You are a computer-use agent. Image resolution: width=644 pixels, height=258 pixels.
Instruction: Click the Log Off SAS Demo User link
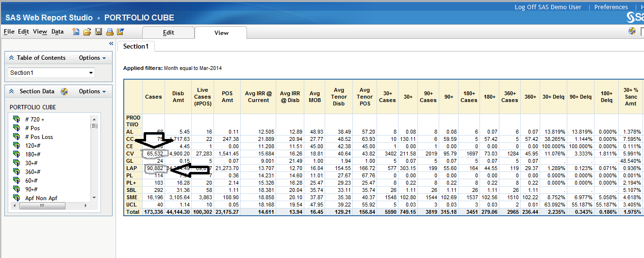coord(548,7)
